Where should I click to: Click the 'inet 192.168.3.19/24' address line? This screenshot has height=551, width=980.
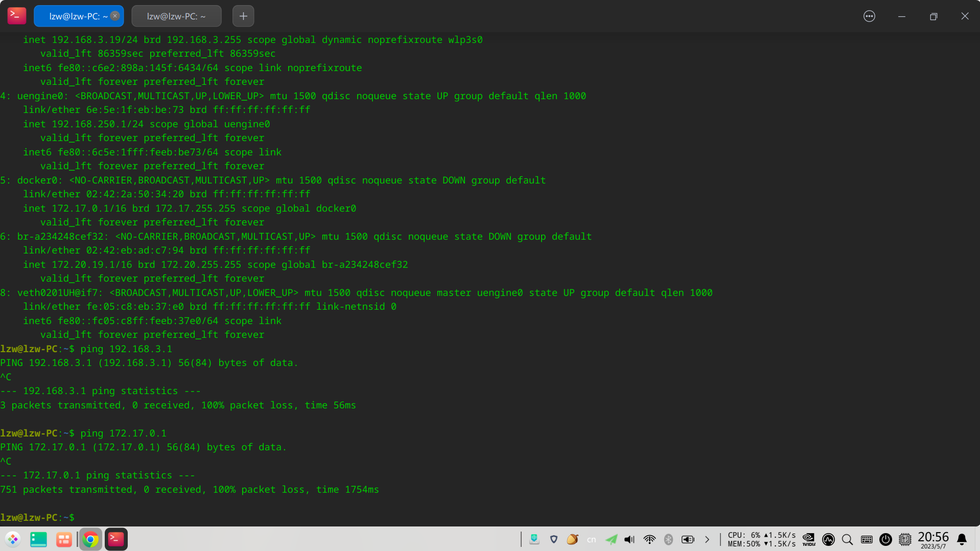coord(253,40)
